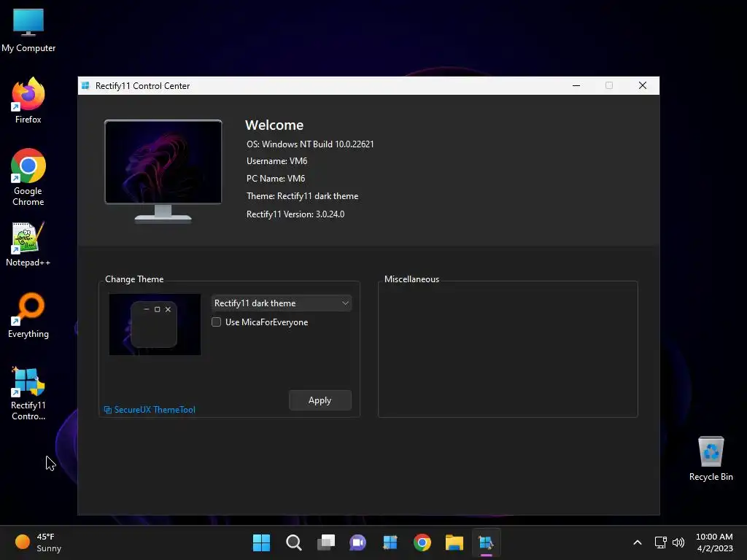The width and height of the screenshot is (747, 560).
Task: Click the Rectify11 Version: 3.0.24.0 text
Action: (x=295, y=214)
